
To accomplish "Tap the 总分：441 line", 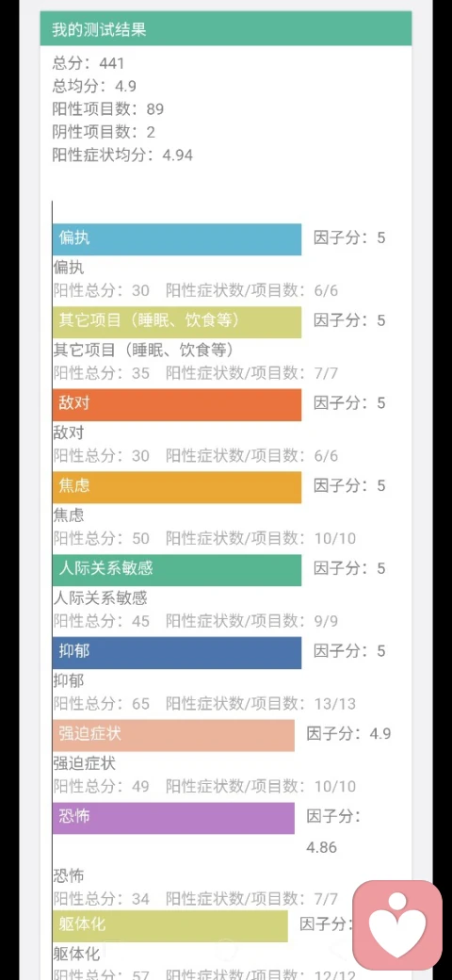I will click(89, 63).
